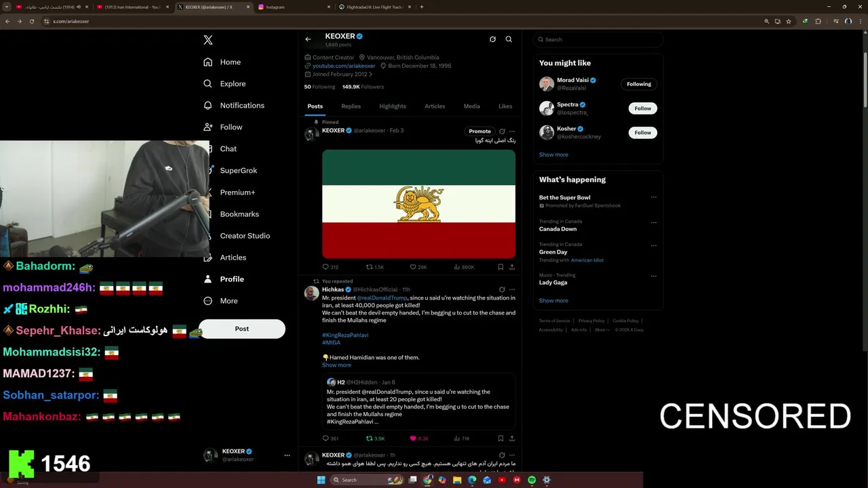This screenshot has width=868, height=488.
Task: Switch to the Likes tab
Action: click(505, 106)
